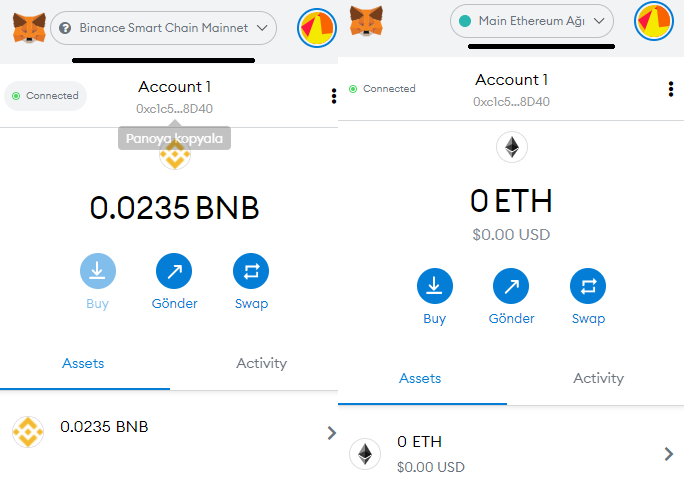Screen dimensions: 684x503
Task: Click the Swap icon in the ETH wallet
Action: coord(588,286)
